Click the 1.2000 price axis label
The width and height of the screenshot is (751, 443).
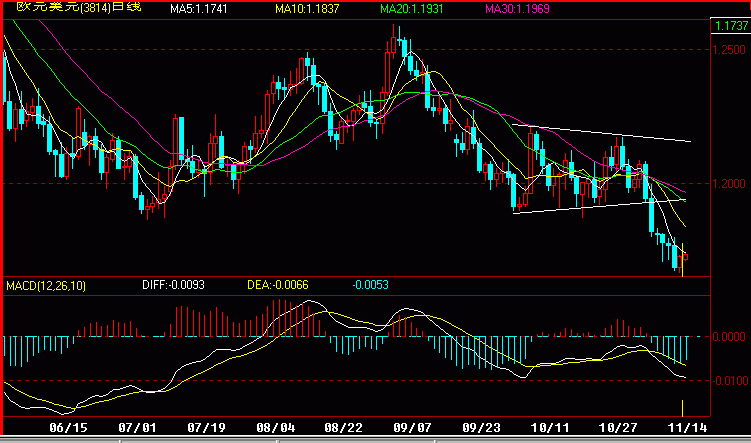[x=729, y=183]
